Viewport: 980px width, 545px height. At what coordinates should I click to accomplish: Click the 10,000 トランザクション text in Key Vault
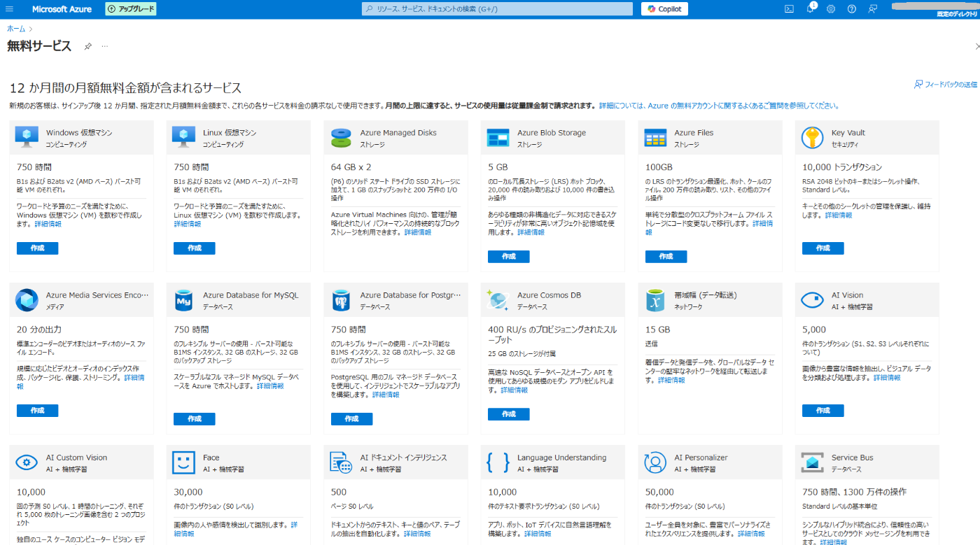[842, 167]
